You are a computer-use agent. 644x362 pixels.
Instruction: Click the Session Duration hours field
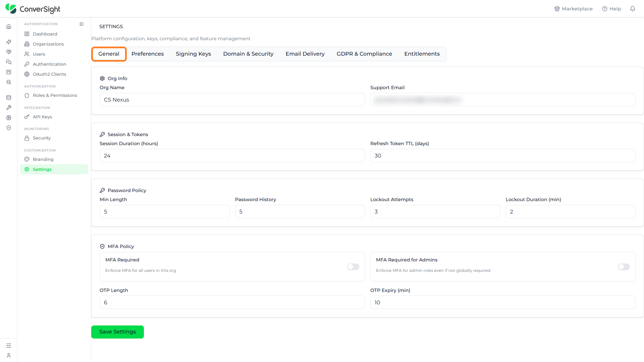tap(232, 156)
